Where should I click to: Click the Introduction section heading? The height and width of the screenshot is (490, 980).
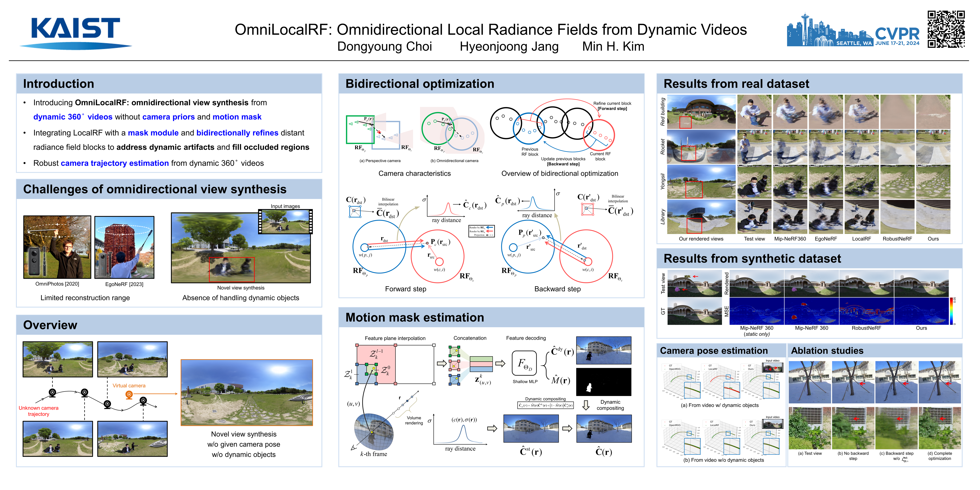tap(59, 84)
